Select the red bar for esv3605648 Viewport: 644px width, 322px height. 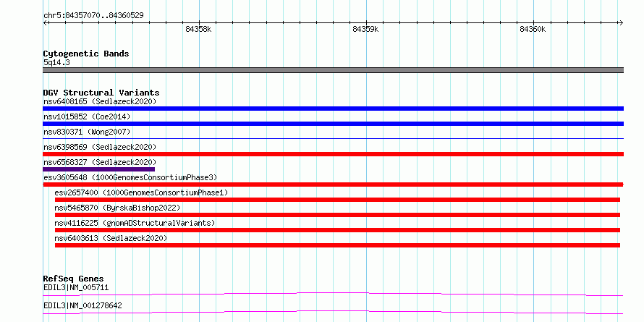pyautogui.click(x=333, y=185)
